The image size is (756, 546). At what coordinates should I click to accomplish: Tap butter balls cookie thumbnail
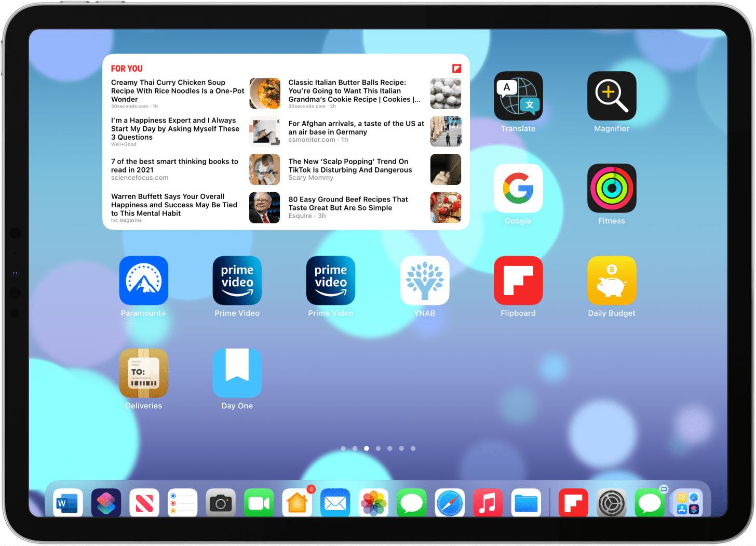pos(446,94)
